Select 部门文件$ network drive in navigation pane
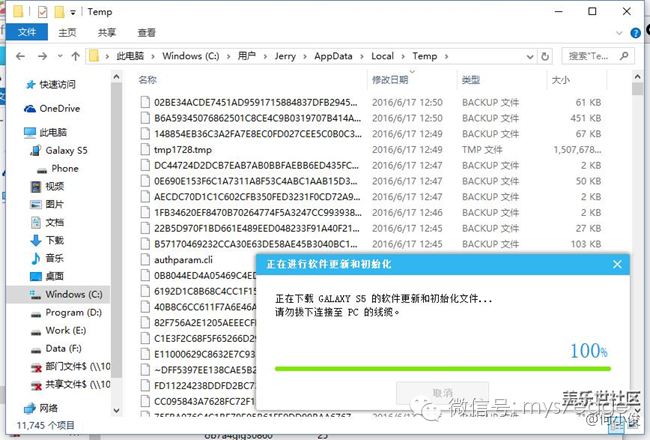 71,366
